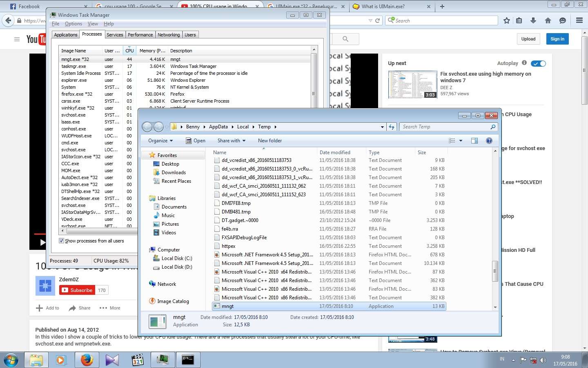Image resolution: width=588 pixels, height=368 pixels.
Task: Subscribe to Zdem0Z channel
Action: [x=77, y=290]
